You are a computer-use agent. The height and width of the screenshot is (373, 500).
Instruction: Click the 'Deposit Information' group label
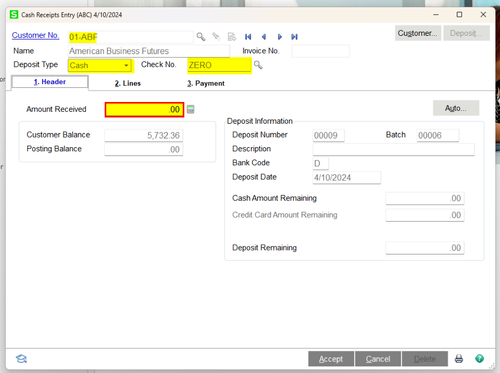click(x=260, y=121)
